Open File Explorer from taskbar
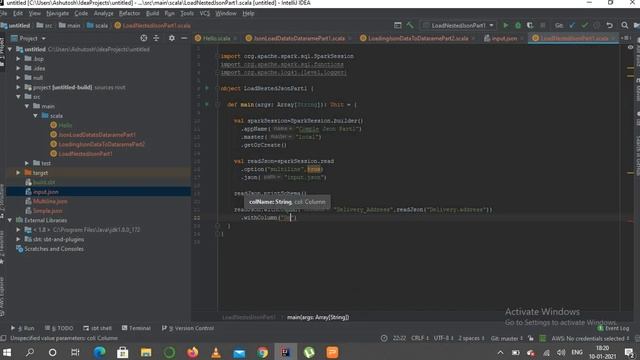This screenshot has width=640, height=360. [x=146, y=352]
